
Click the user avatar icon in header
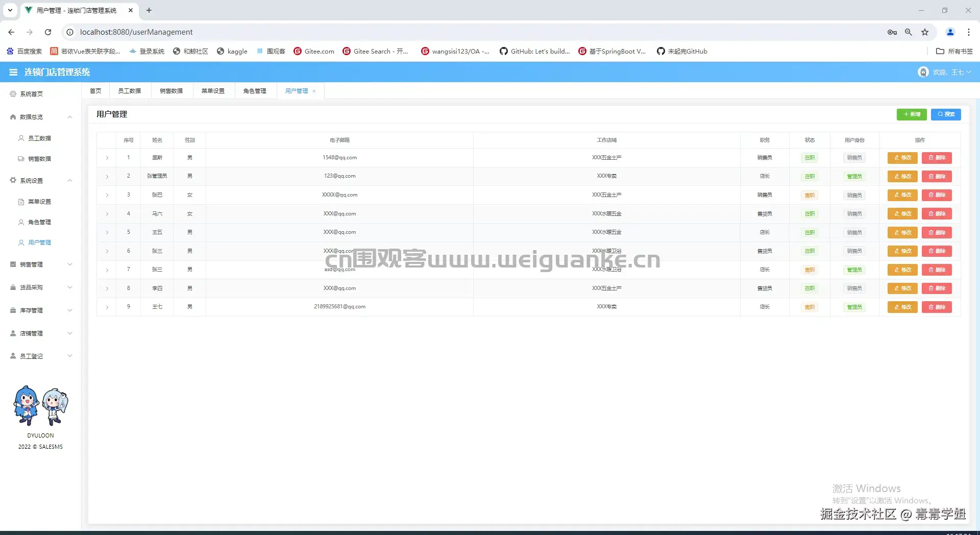(923, 72)
